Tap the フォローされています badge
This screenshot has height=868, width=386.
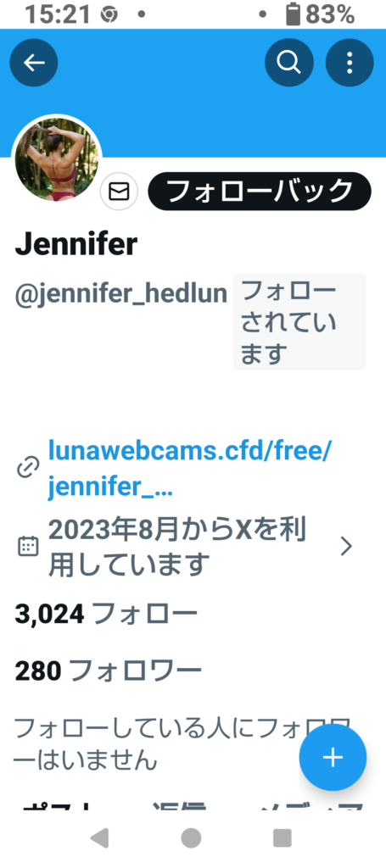(299, 321)
